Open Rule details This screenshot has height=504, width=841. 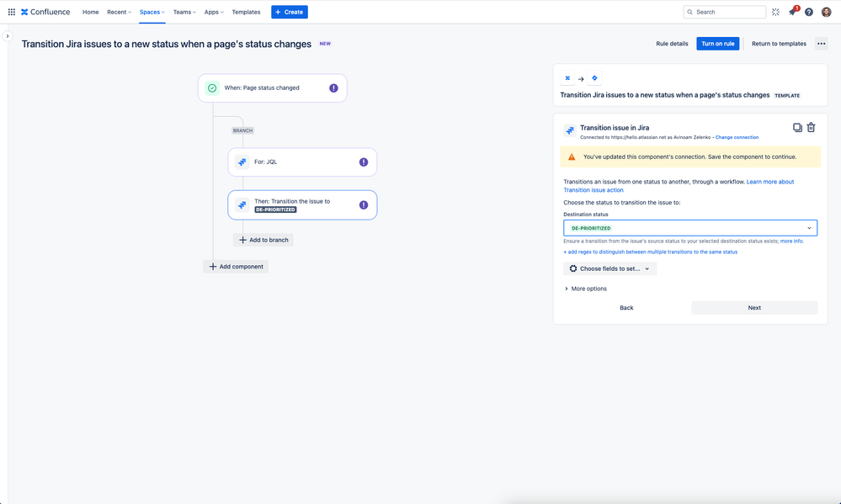pyautogui.click(x=672, y=44)
